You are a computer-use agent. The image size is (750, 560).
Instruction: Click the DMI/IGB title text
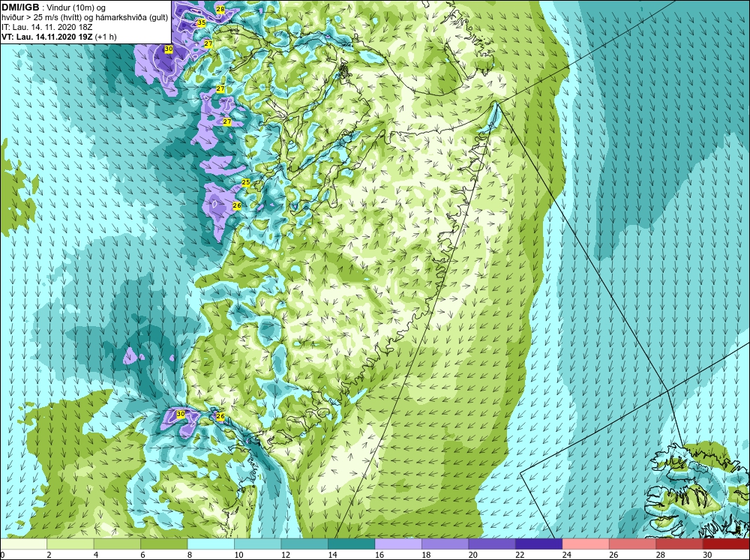pyautogui.click(x=20, y=7)
